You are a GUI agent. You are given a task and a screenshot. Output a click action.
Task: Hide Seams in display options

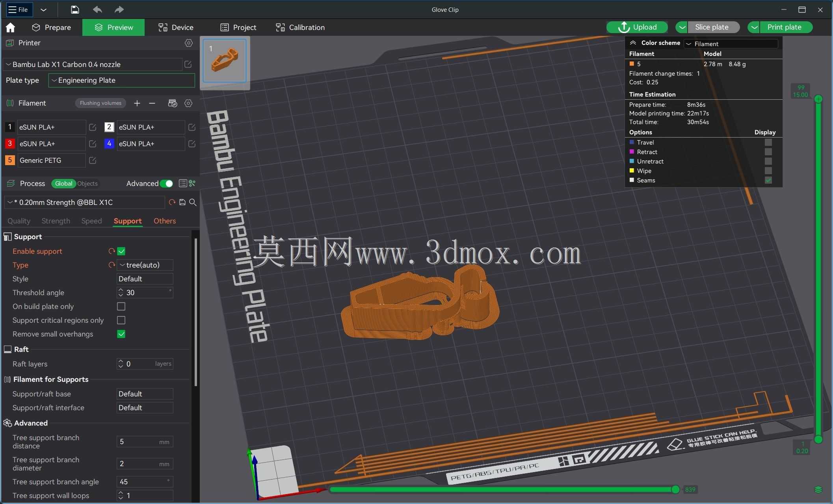click(x=768, y=180)
